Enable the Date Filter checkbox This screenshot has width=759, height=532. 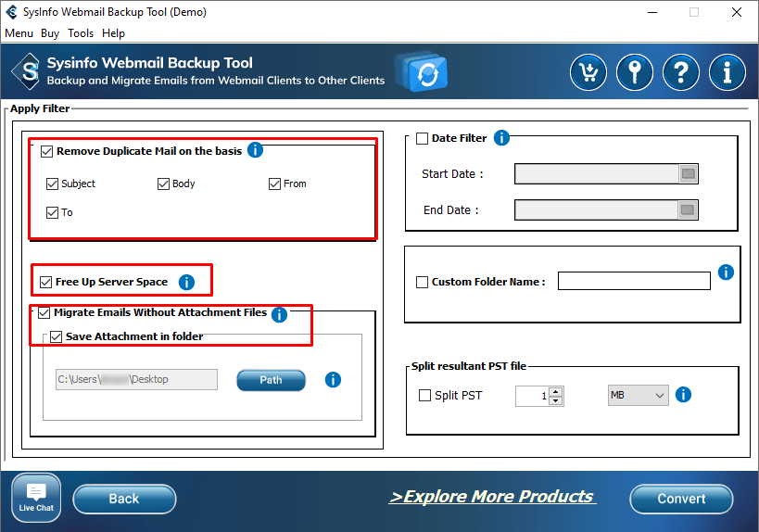[422, 139]
